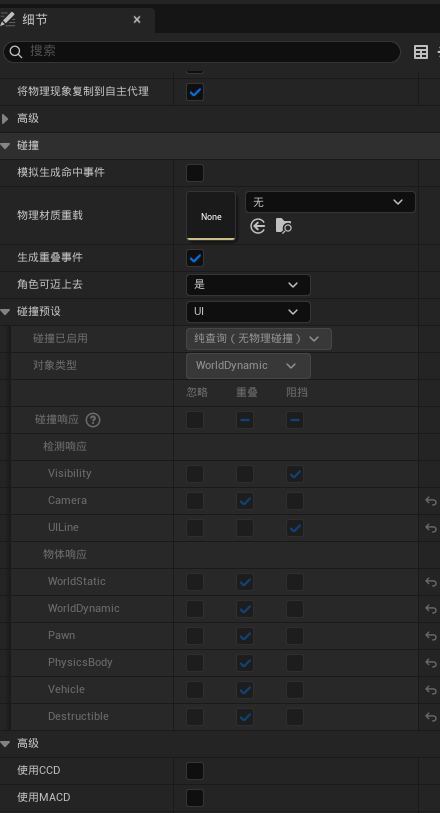440x813 pixels.
Task: Click the 细节 panel pencil icon
Action: [x=8, y=20]
